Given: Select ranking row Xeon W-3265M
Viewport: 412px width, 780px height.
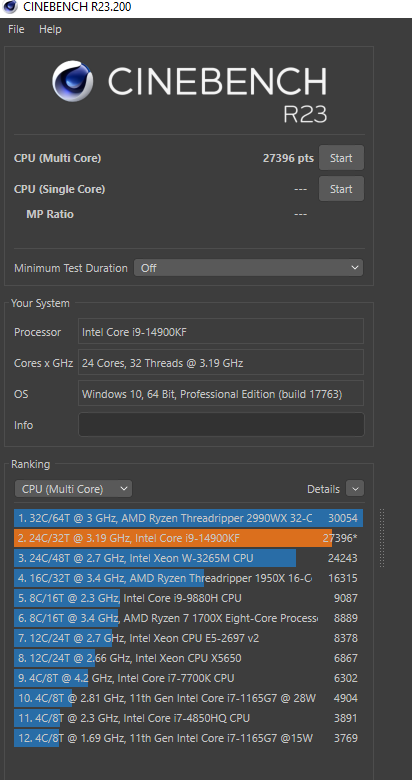Looking at the screenshot, I should [189, 558].
